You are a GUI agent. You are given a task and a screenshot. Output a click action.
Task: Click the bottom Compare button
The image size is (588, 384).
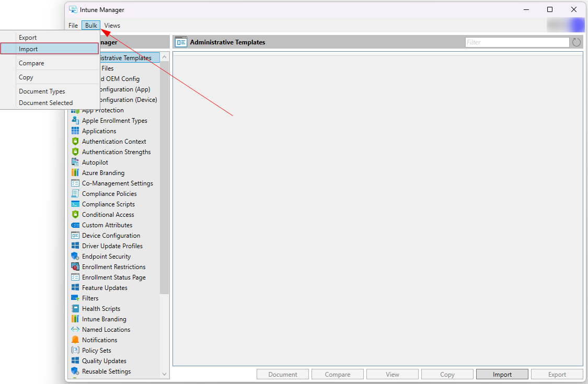338,374
